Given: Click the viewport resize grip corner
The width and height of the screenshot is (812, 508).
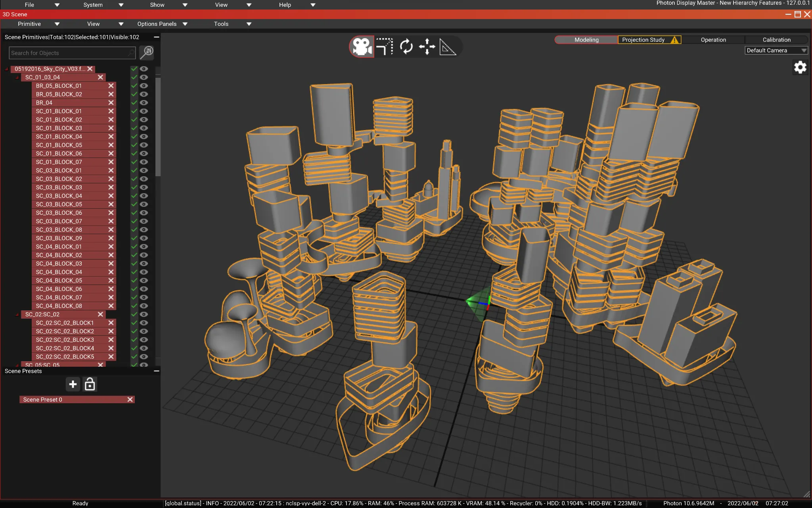Looking at the screenshot, I should point(807,494).
